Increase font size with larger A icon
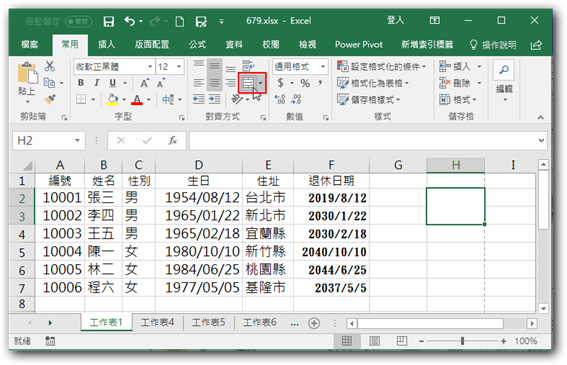The width and height of the screenshot is (567, 365). point(144,83)
